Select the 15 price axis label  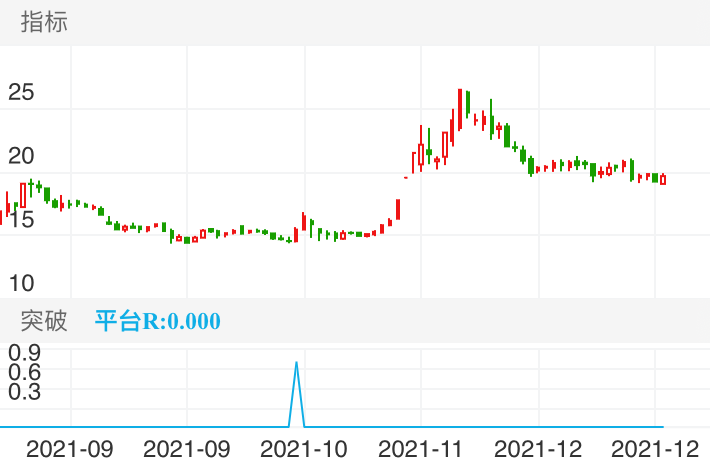(x=21, y=219)
